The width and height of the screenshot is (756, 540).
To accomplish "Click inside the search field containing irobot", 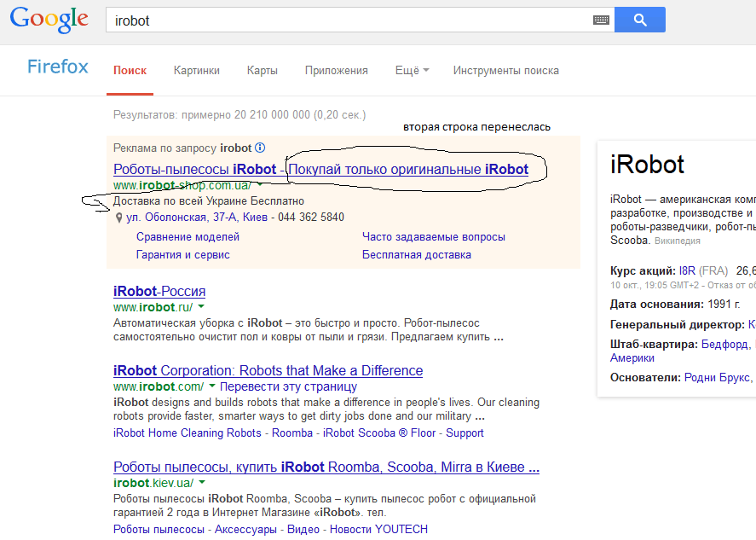I will tap(341, 20).
